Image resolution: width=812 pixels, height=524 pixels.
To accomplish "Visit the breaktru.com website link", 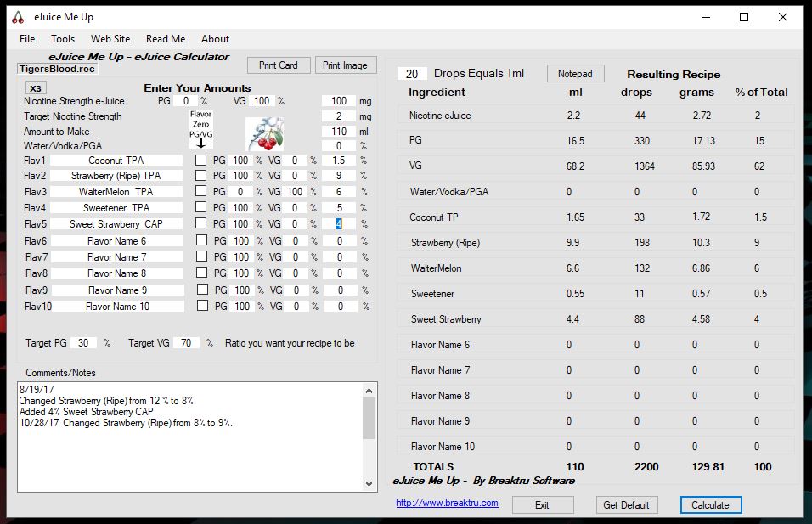I will coord(447,503).
